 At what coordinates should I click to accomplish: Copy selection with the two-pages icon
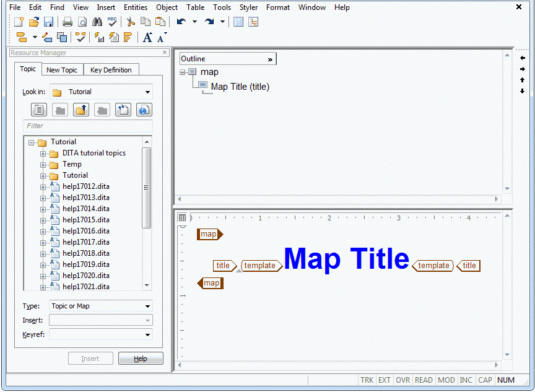[146, 22]
